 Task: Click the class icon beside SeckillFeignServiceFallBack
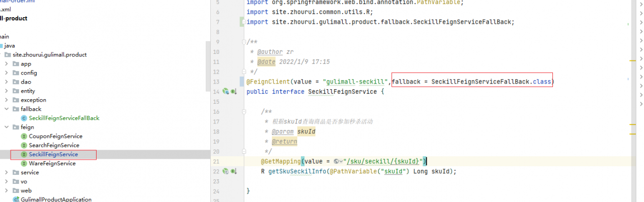24,118
